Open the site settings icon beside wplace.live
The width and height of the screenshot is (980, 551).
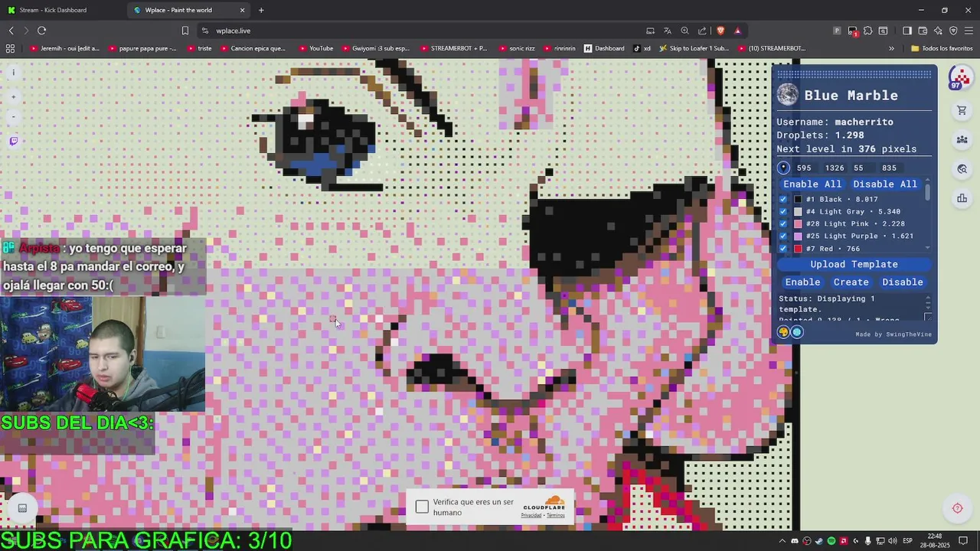tap(204, 31)
